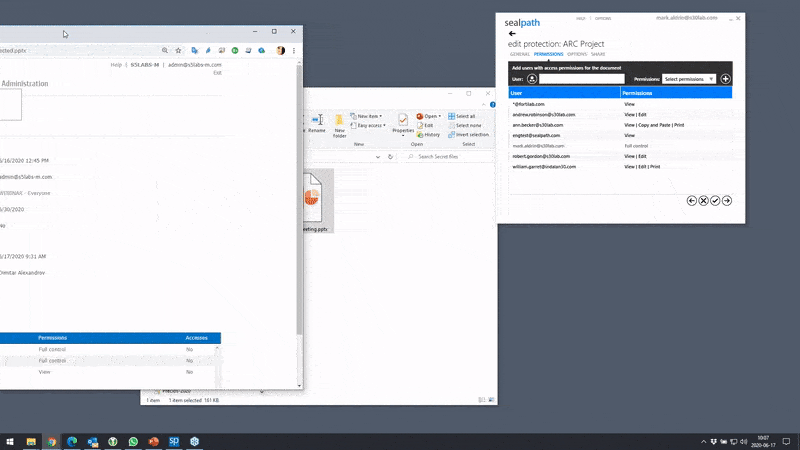Click the Open button in Explorer ribbon
800x450 pixels.
pyautogui.click(x=427, y=116)
